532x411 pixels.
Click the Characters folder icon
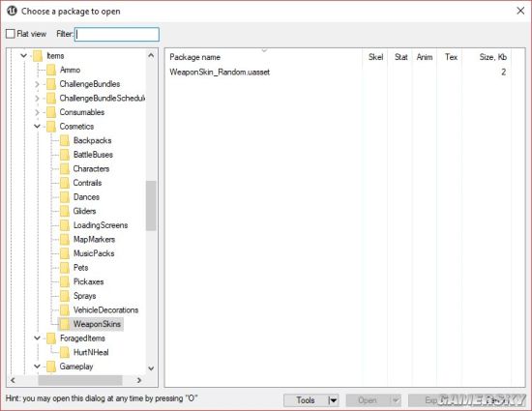[65, 168]
